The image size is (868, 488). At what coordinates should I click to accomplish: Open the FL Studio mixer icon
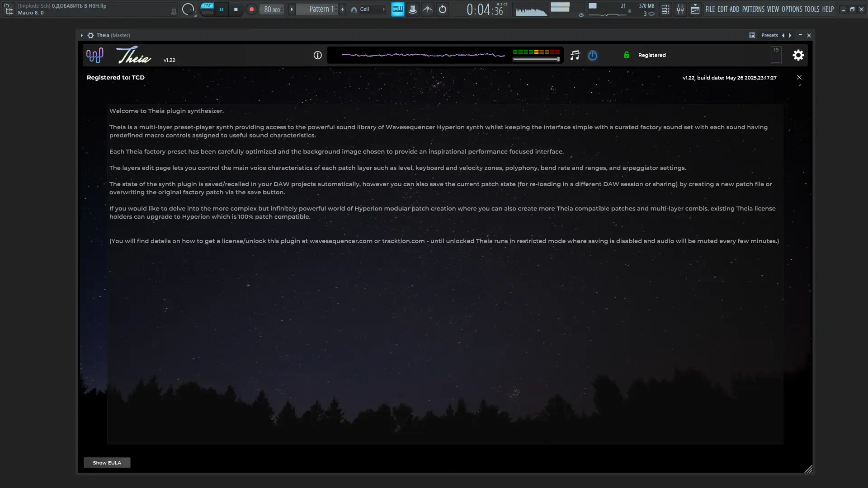(x=680, y=9)
